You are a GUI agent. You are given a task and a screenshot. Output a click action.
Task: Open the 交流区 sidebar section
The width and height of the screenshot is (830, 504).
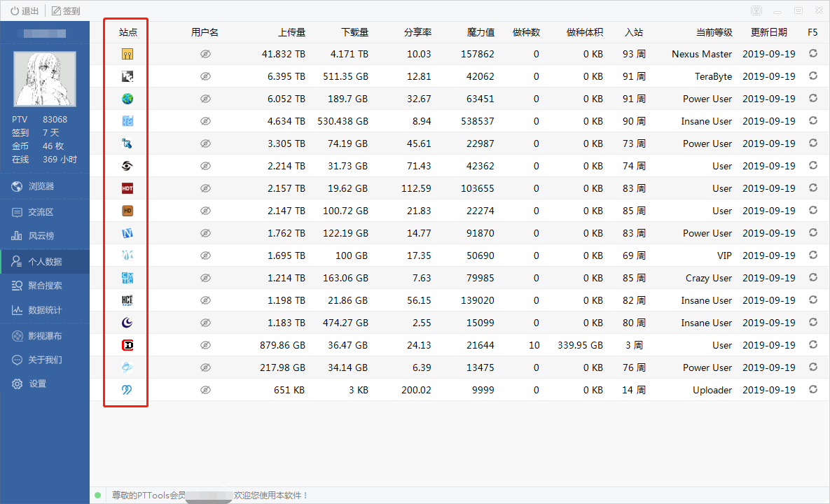click(x=44, y=212)
